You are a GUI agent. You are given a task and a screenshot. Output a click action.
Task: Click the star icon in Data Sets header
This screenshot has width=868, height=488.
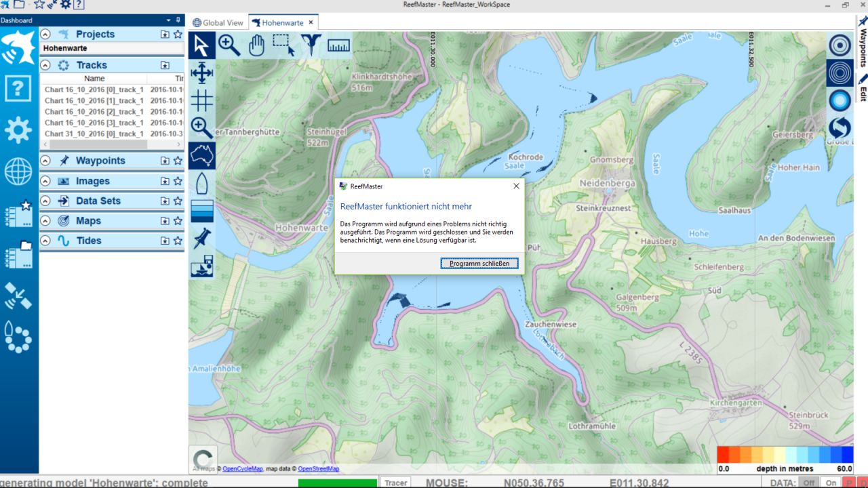[178, 201]
